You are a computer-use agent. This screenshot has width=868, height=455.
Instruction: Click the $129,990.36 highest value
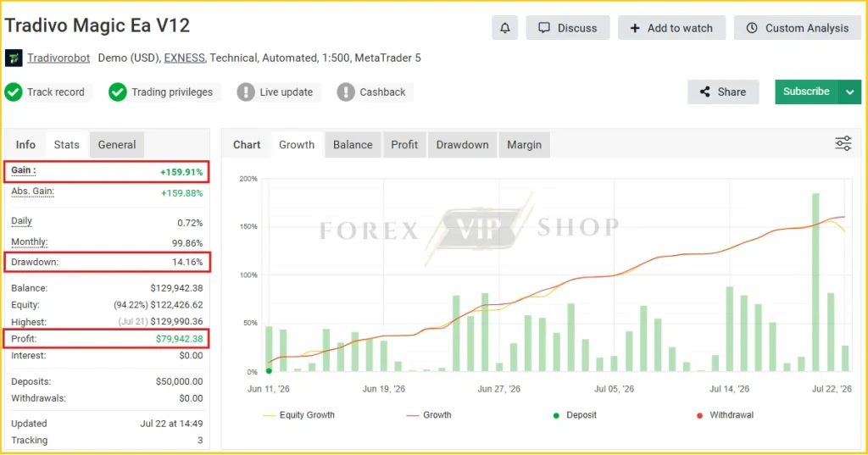(176, 322)
